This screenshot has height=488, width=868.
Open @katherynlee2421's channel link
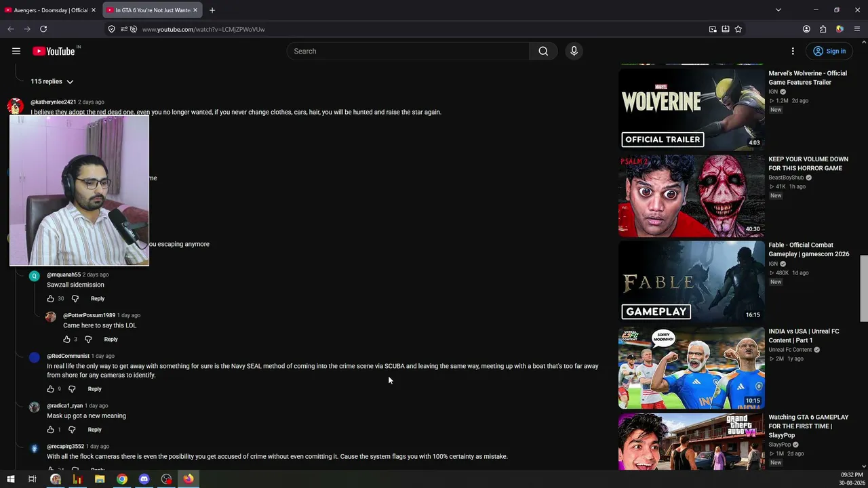tap(54, 102)
